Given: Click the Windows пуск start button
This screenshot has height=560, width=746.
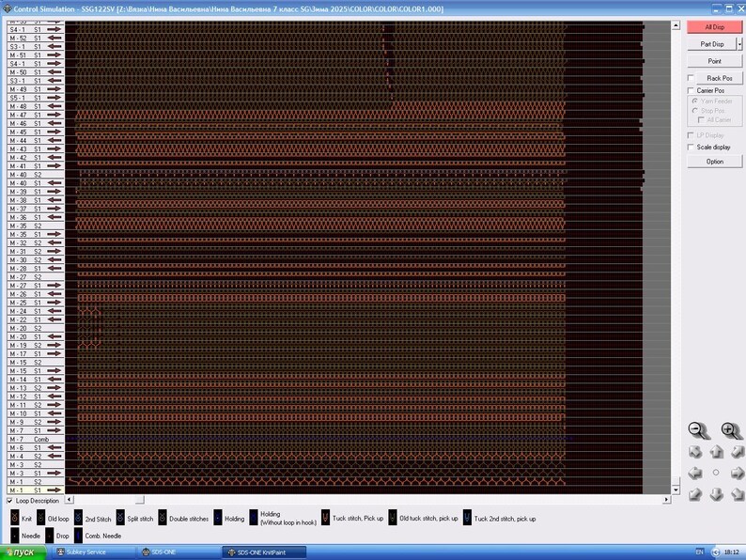Looking at the screenshot, I should tap(23, 552).
